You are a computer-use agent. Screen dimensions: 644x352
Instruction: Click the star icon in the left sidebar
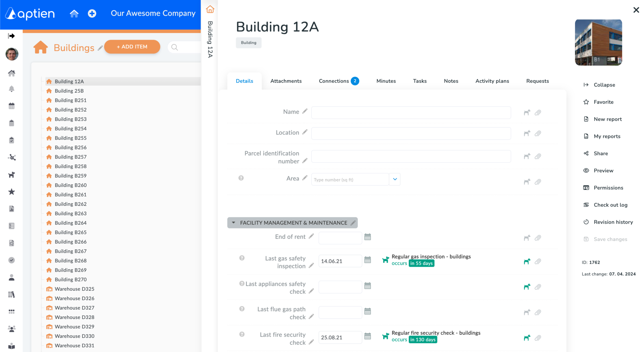(x=11, y=192)
